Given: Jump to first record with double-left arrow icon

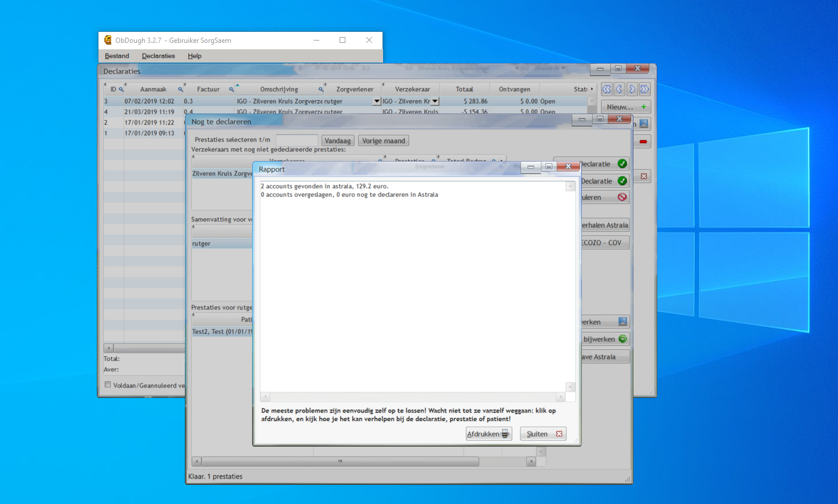Looking at the screenshot, I should point(606,89).
